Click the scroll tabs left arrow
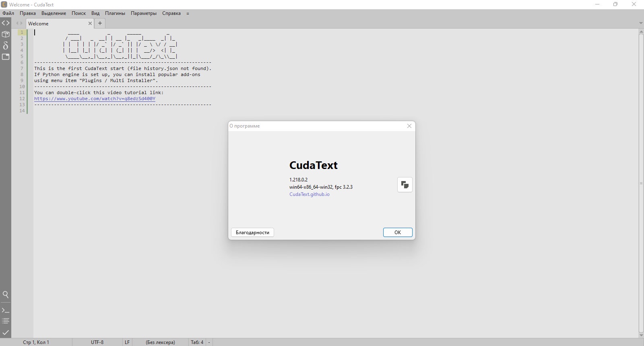The width and height of the screenshot is (644, 346). (17, 23)
